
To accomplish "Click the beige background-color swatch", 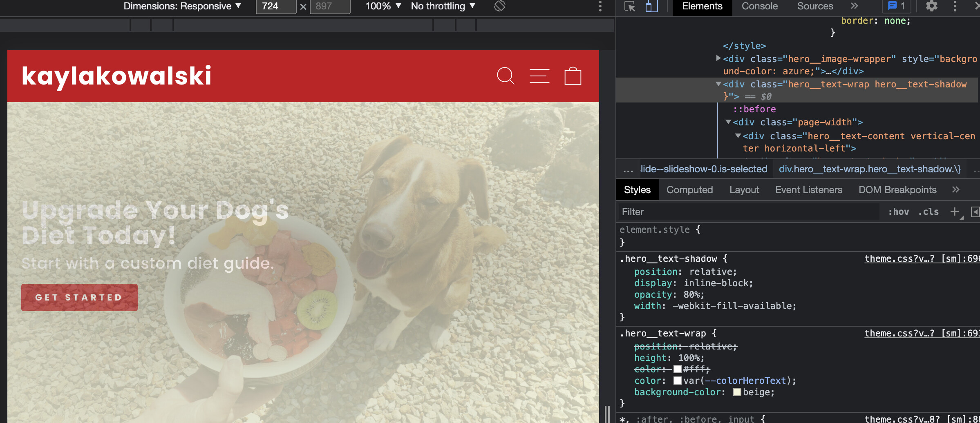I will tap(737, 392).
